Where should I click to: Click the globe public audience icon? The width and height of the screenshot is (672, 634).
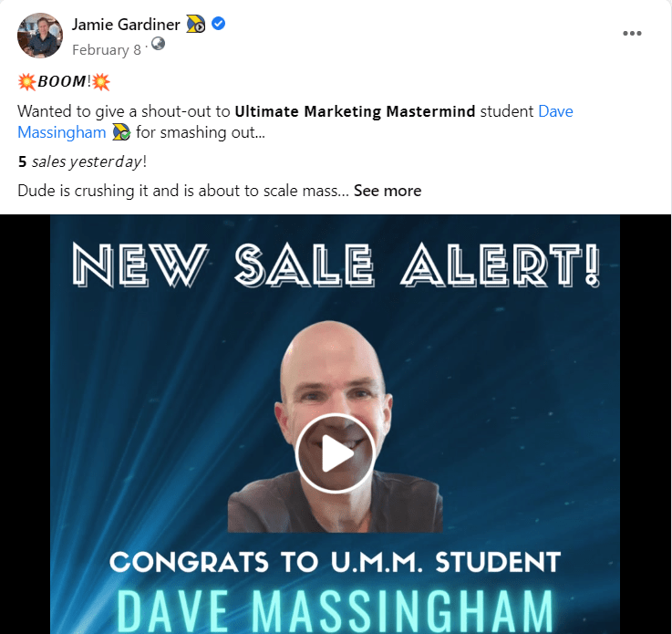[x=158, y=43]
